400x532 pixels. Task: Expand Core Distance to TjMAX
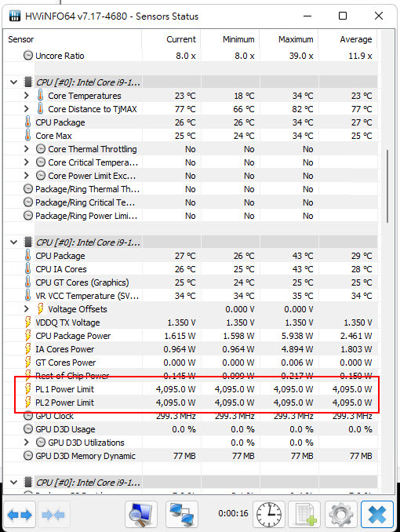[27, 109]
